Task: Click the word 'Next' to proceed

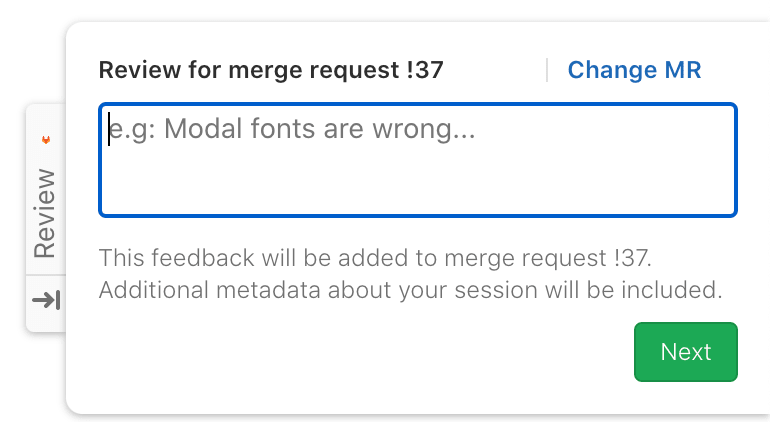Action: coord(686,352)
